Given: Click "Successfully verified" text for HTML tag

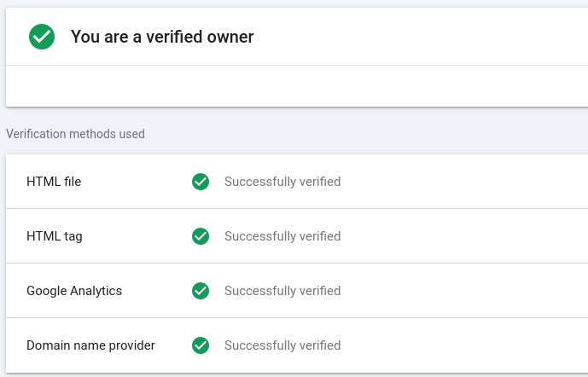Looking at the screenshot, I should coord(282,236).
